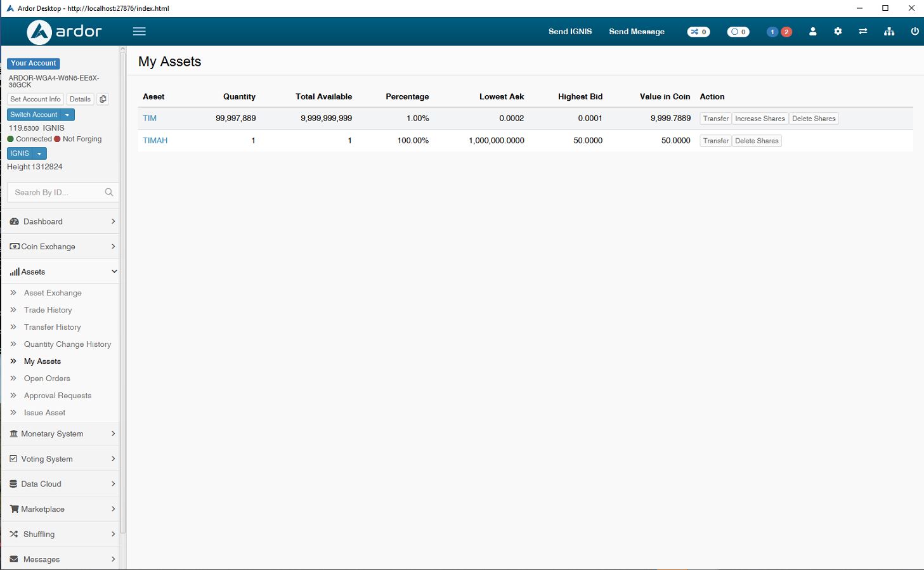
Task: Click the hamburger menu icon to collapse sidebar
Action: pyautogui.click(x=140, y=32)
